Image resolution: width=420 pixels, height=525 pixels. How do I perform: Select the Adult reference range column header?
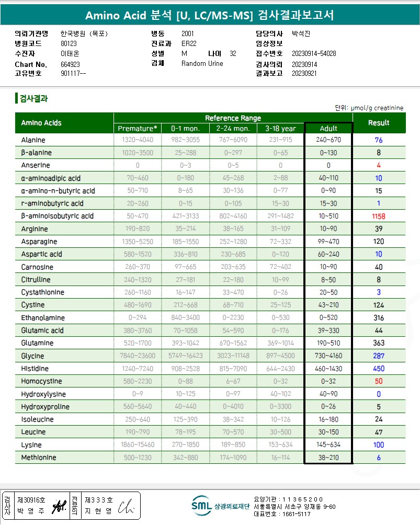pos(328,129)
